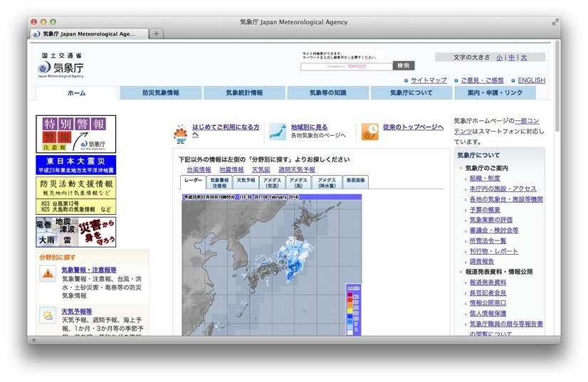Open the 東日本大震災 banner
The width and height of the screenshot is (588, 382).
pyautogui.click(x=75, y=165)
